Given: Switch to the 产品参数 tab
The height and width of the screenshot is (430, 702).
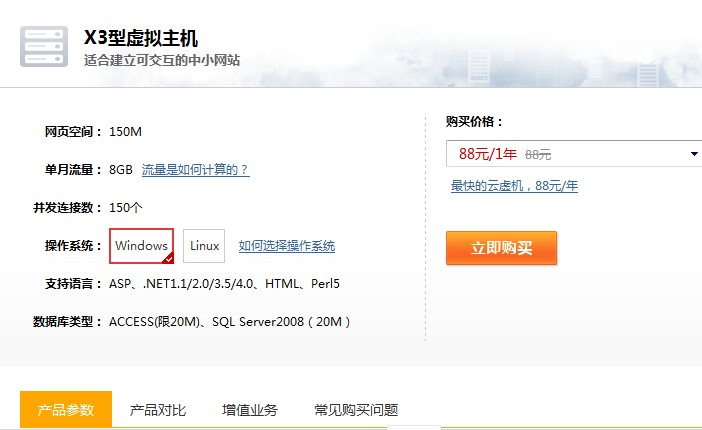Looking at the screenshot, I should (x=66, y=409).
